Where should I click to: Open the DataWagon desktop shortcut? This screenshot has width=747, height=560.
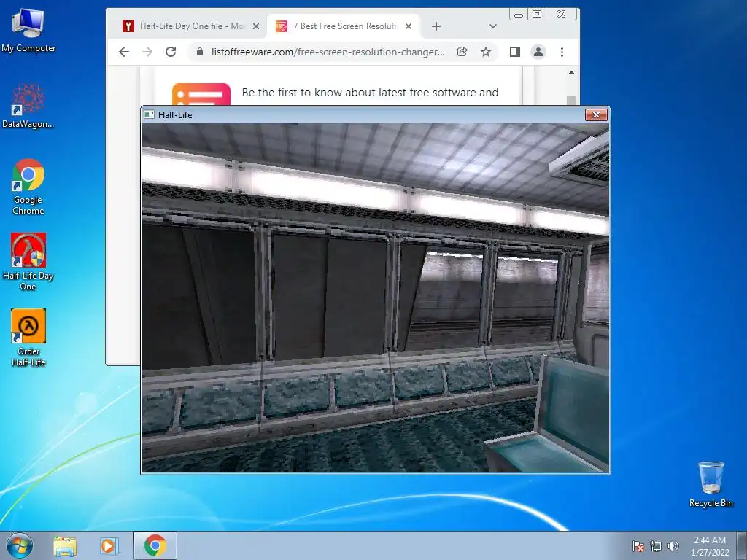click(x=28, y=106)
